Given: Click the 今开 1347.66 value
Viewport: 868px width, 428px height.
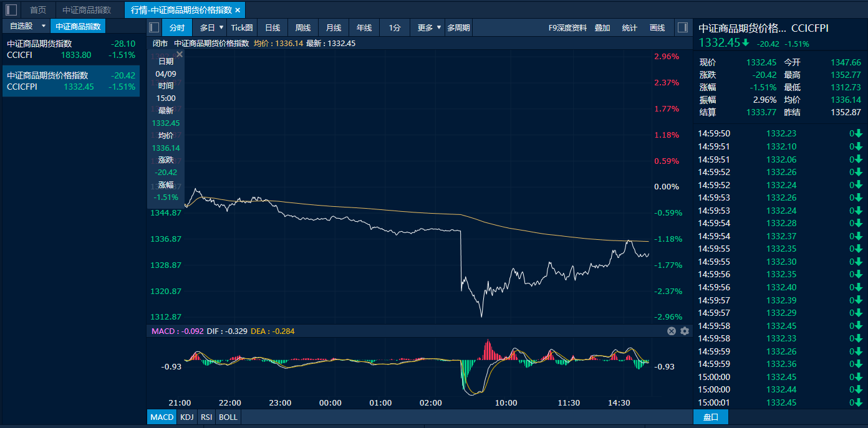Looking at the screenshot, I should [x=846, y=62].
